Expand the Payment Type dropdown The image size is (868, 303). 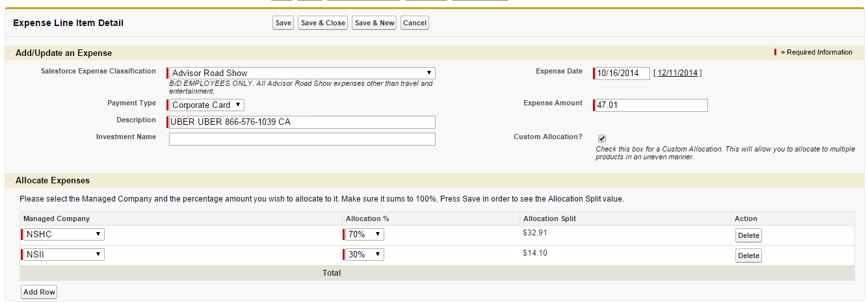[x=207, y=105]
